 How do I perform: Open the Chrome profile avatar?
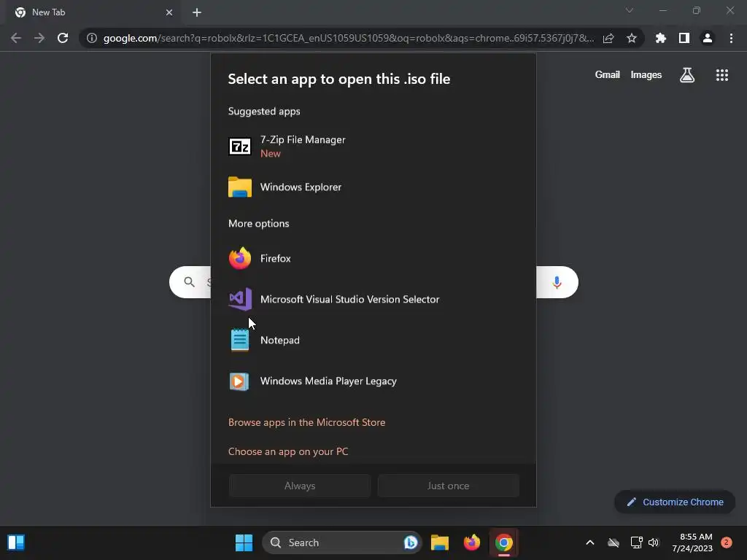pos(708,38)
